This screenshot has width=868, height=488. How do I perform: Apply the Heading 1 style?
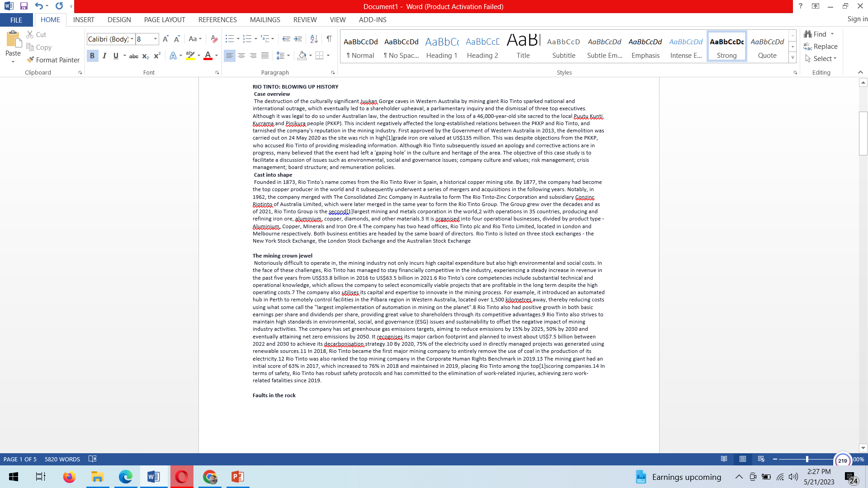tap(442, 47)
